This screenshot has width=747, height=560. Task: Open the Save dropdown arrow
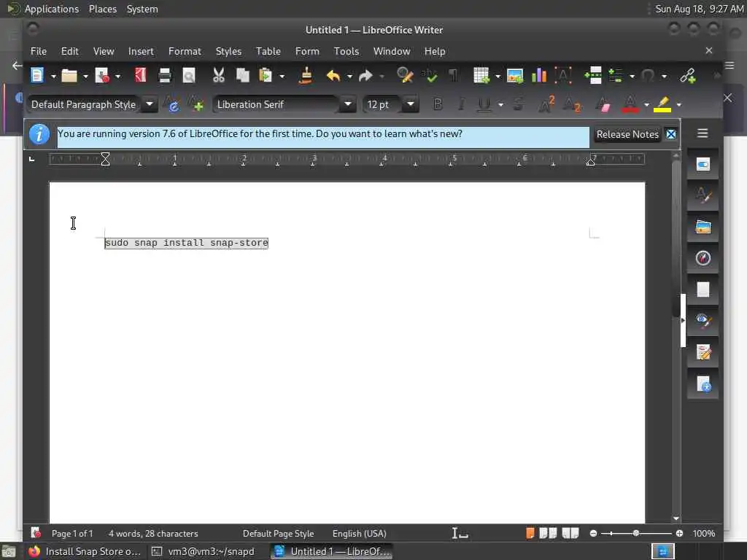coord(117,76)
